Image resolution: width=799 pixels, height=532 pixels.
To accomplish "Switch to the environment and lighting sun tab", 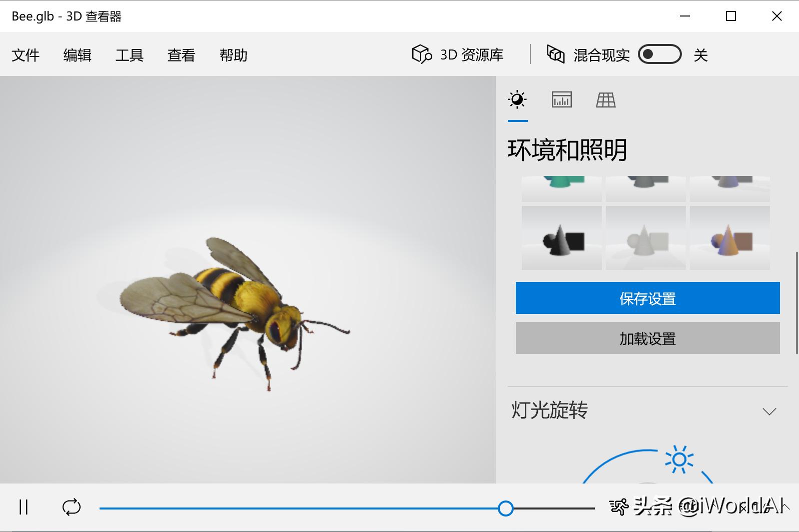I will (x=517, y=99).
